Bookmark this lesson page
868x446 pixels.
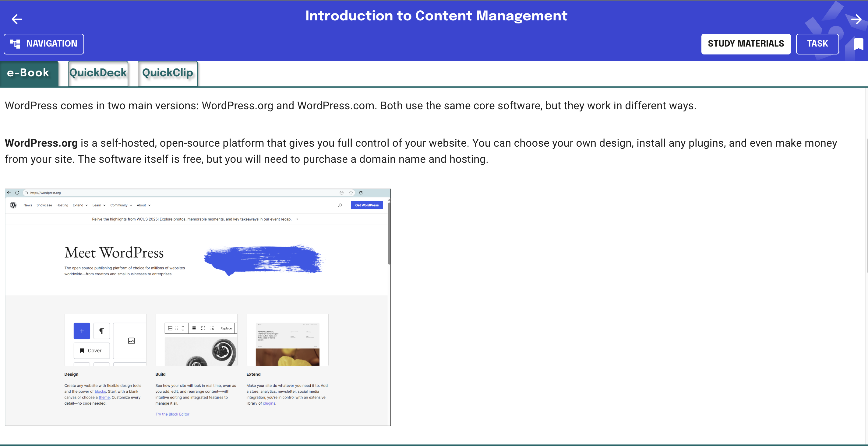858,44
